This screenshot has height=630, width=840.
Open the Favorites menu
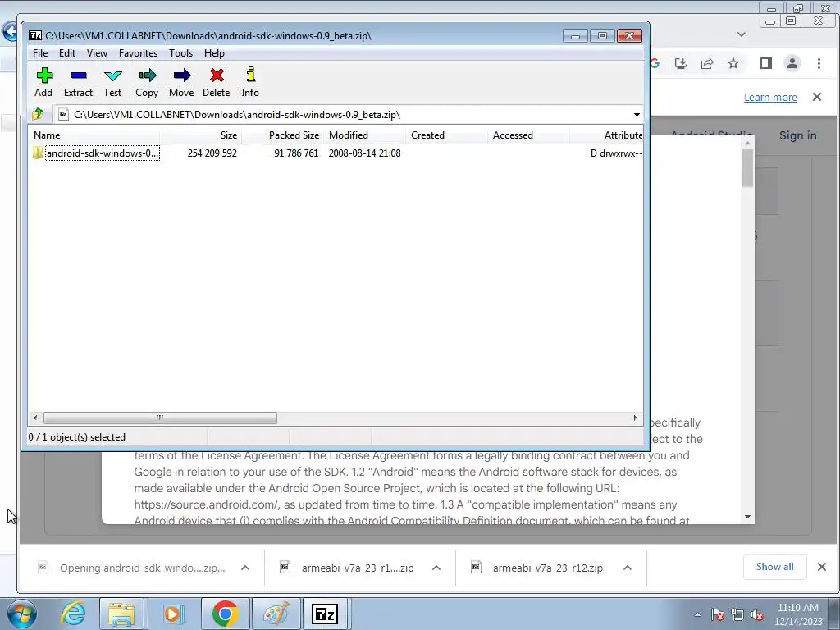[138, 53]
